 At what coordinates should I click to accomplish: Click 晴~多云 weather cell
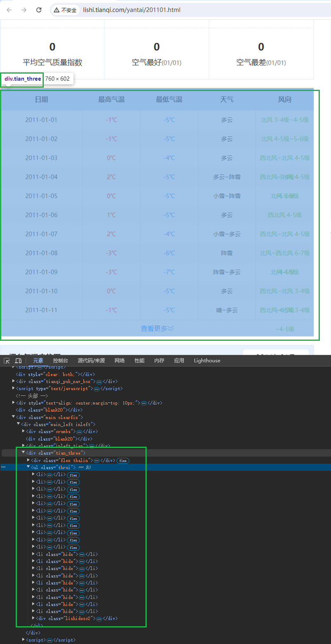[x=227, y=310]
